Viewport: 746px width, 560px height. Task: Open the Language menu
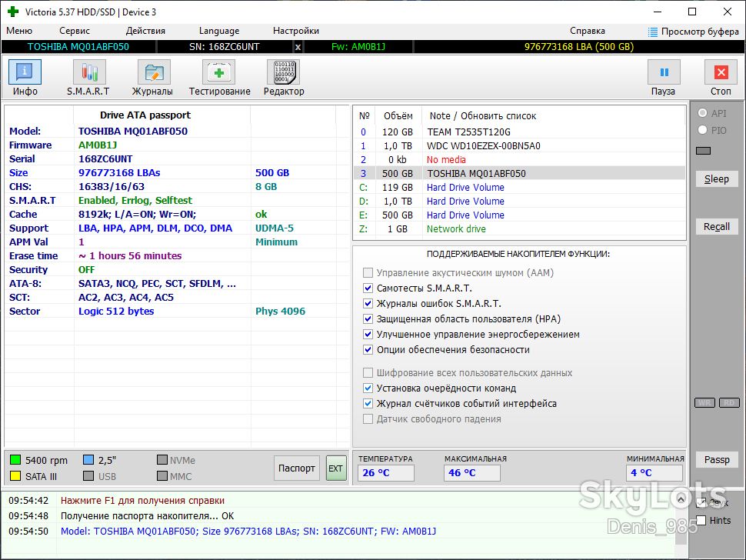coord(219,31)
